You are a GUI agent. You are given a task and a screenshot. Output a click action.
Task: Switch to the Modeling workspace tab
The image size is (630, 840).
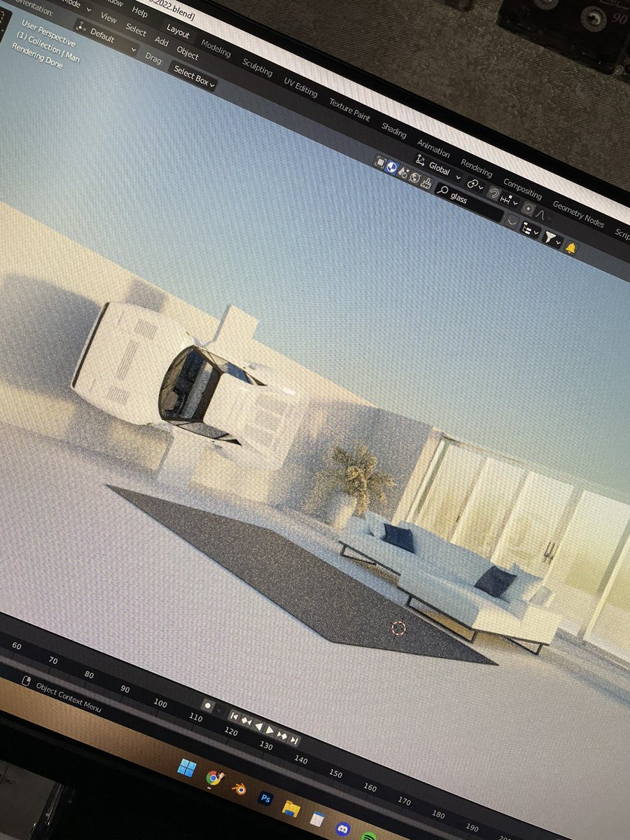[216, 48]
